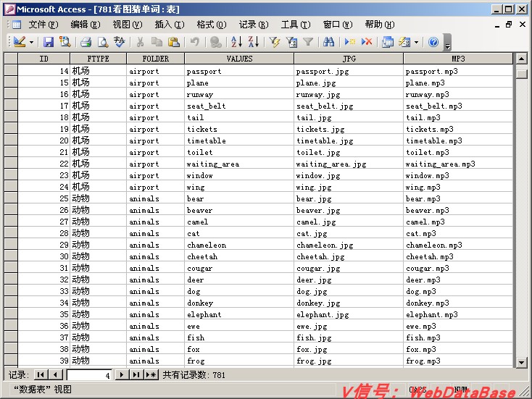Open the view type dropdown arrow
532x399 pixels.
[x=32, y=43]
